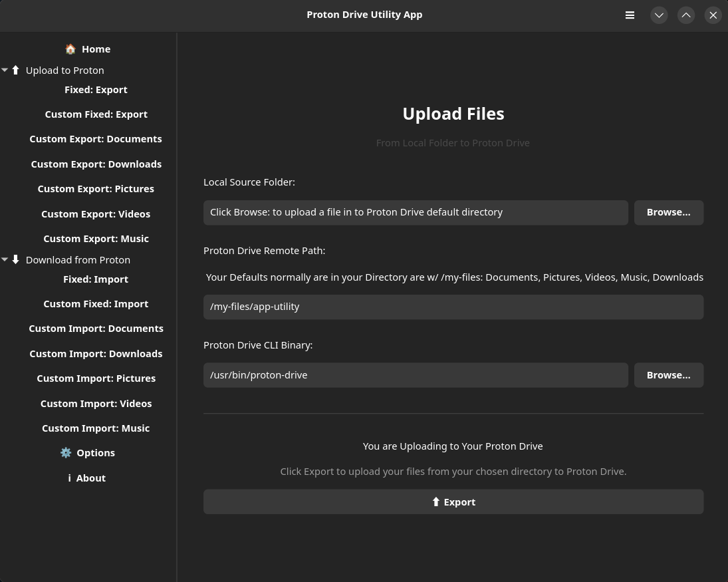Screen dimensions: 728x582
Task: Open Custom Import: Downloads
Action: click(96, 353)
